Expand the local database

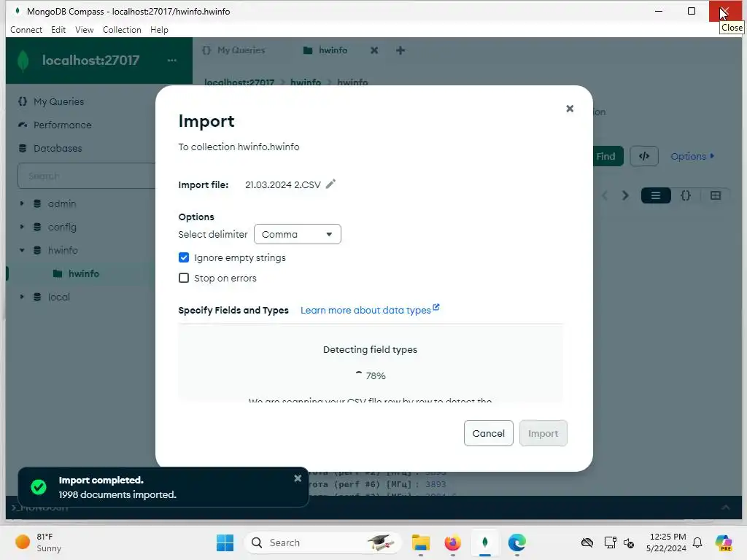point(21,297)
